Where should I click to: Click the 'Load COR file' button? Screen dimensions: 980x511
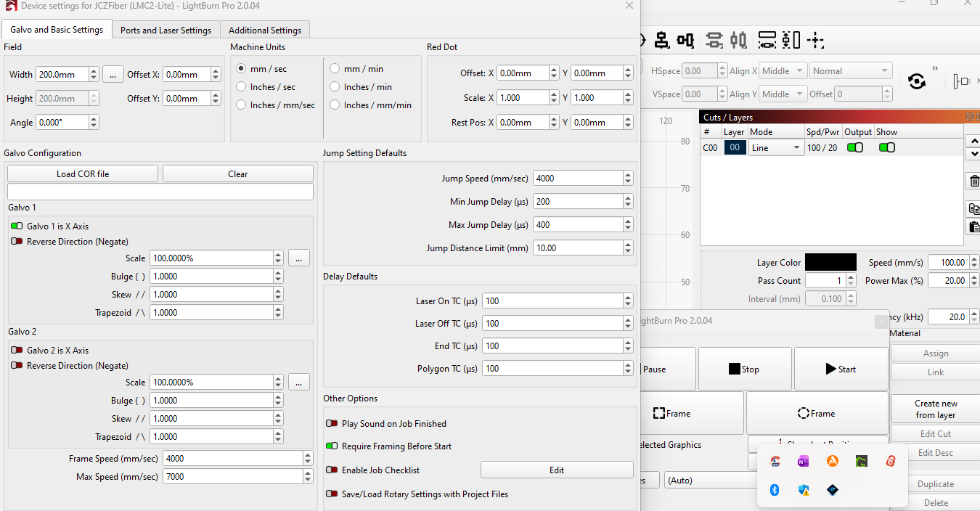[83, 174]
